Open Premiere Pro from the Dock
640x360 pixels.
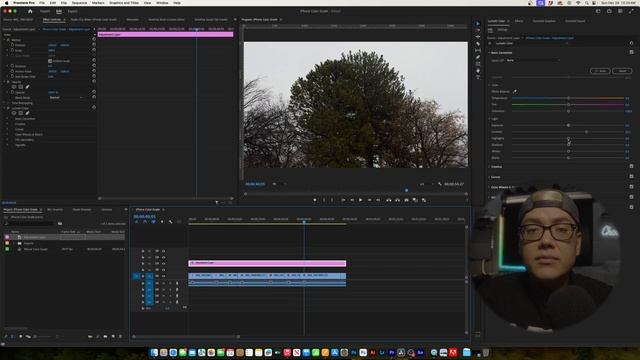point(391,353)
